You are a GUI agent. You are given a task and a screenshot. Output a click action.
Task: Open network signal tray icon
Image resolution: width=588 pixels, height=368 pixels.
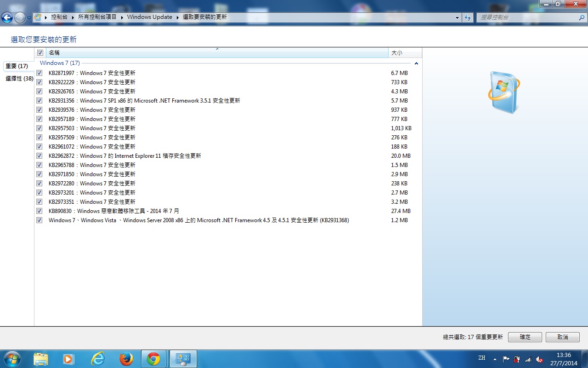[x=528, y=359]
